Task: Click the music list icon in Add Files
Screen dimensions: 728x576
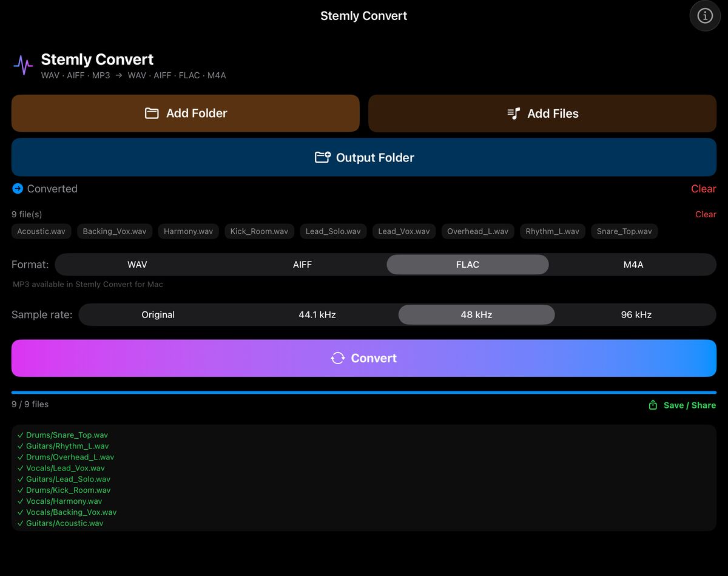Action: pos(514,114)
